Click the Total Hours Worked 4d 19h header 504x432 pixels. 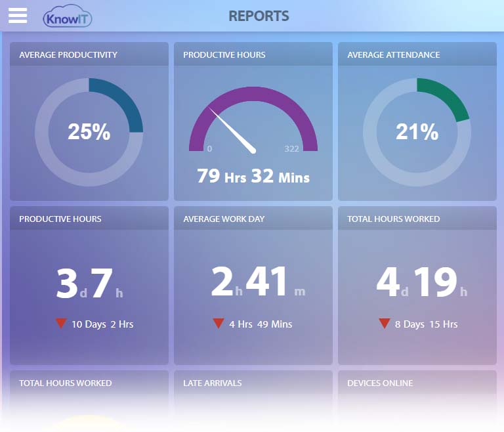tap(417, 219)
